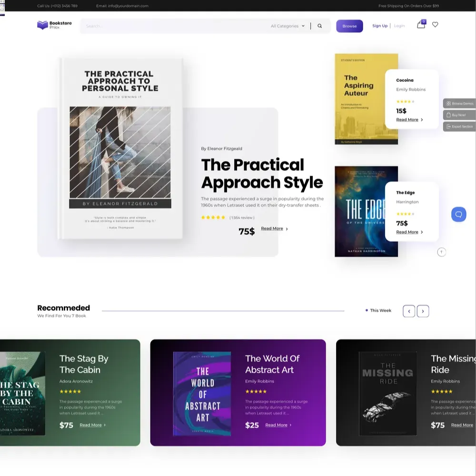
Task: Open the Login link
Action: coord(399,26)
